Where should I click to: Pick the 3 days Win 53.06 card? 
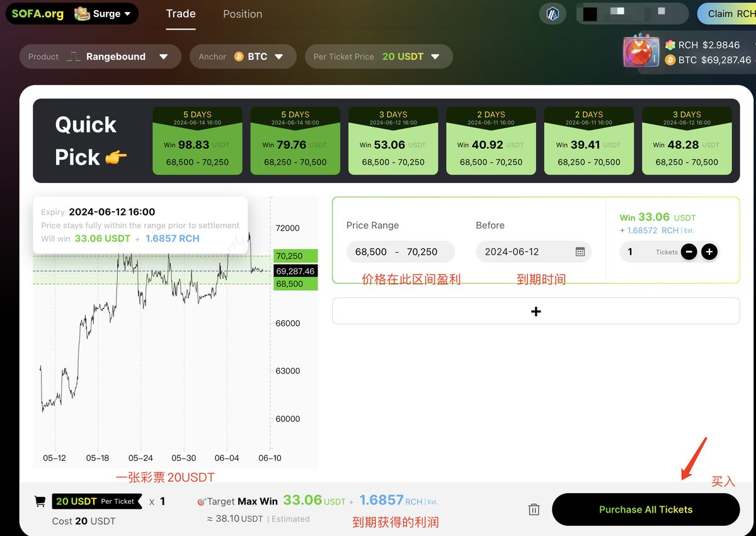(x=393, y=141)
